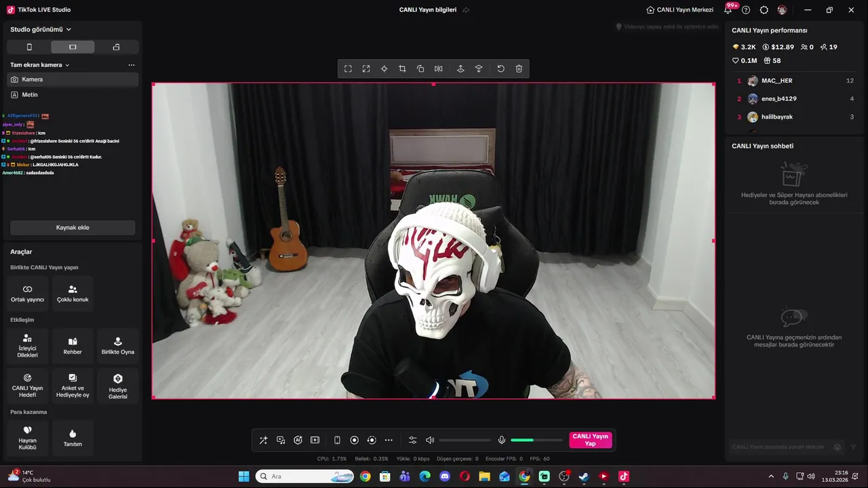The height and width of the screenshot is (488, 868).
Task: Open Hayran Kulübü
Action: click(x=27, y=438)
